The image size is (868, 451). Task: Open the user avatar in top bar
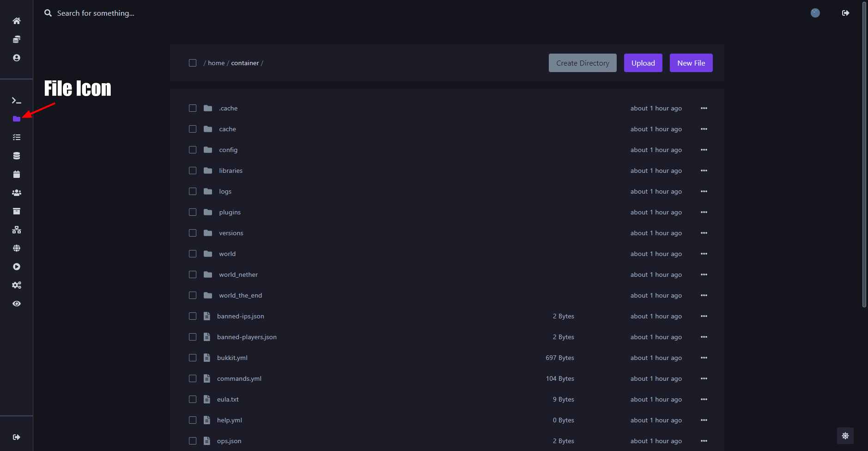(815, 13)
